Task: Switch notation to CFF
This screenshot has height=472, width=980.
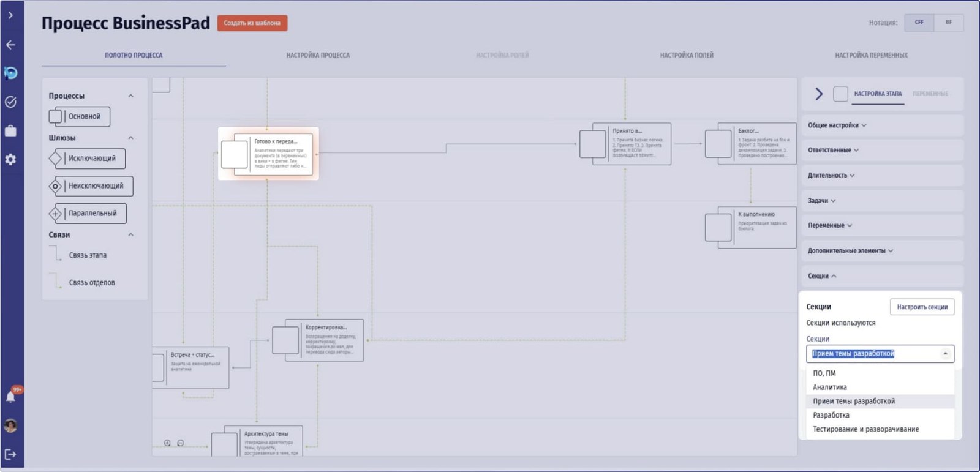Action: click(919, 23)
